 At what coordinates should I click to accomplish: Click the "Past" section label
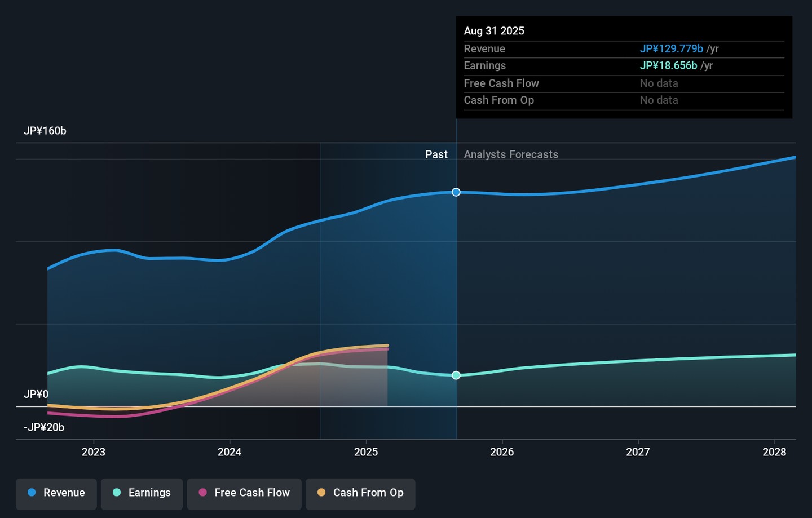point(436,154)
